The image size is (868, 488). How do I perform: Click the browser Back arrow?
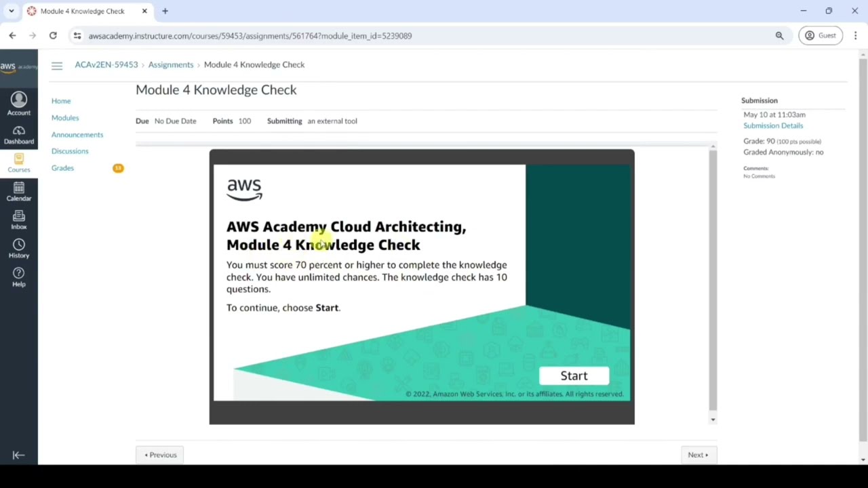pos(12,35)
